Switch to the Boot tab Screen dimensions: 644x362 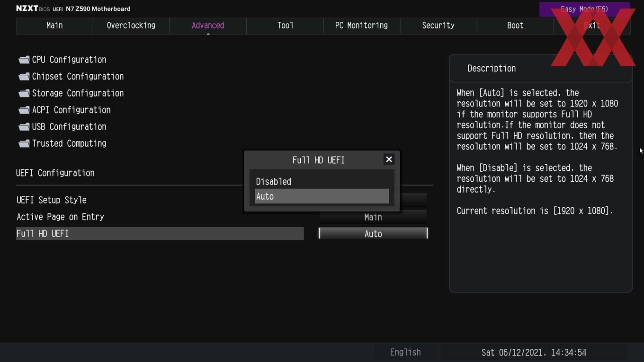(x=515, y=26)
